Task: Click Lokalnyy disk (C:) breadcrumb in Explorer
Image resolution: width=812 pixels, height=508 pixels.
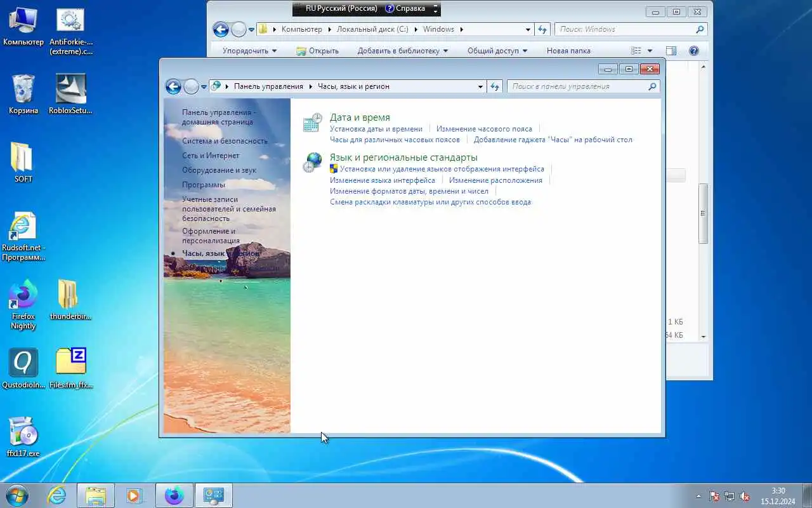Action: (x=372, y=29)
